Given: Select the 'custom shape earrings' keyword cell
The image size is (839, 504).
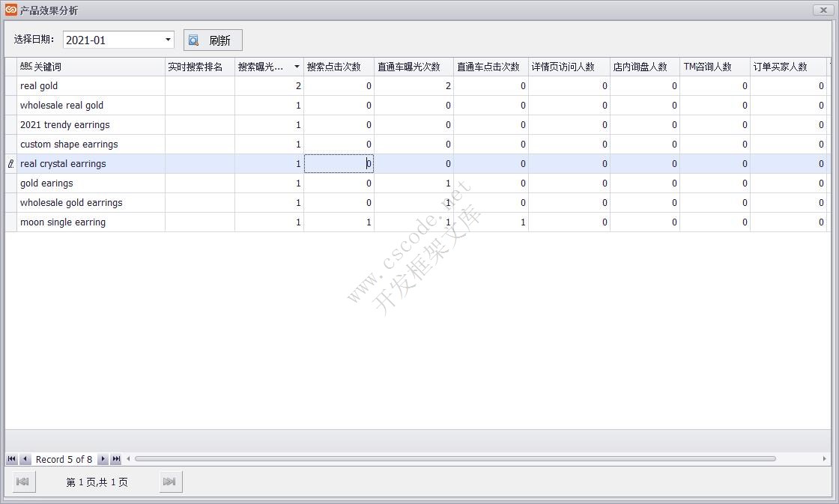Looking at the screenshot, I should point(91,144).
